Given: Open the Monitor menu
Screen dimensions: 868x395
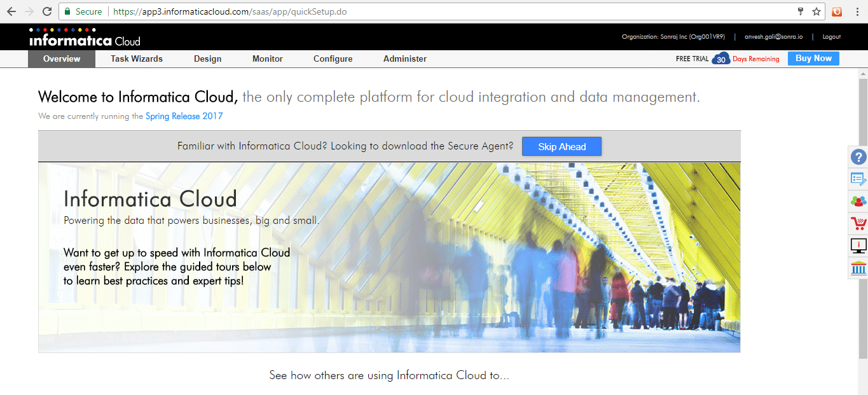Looking at the screenshot, I should [268, 59].
